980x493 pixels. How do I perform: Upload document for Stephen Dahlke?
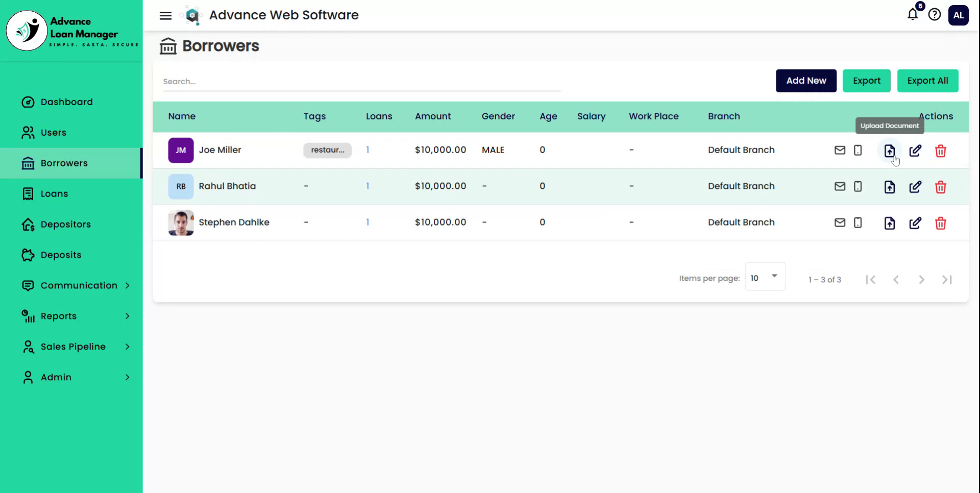[x=889, y=223]
